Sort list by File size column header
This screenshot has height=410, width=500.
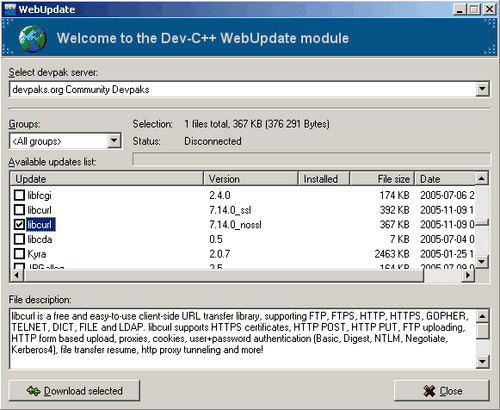(x=382, y=179)
